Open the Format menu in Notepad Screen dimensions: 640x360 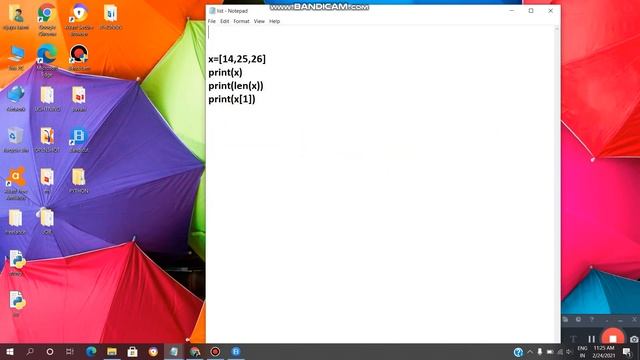click(x=241, y=21)
